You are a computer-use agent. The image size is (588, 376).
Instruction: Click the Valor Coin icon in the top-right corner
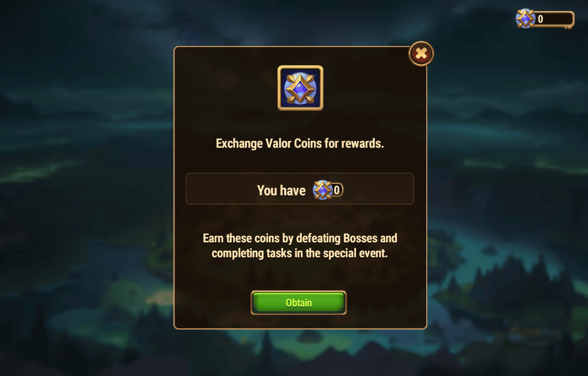(525, 19)
